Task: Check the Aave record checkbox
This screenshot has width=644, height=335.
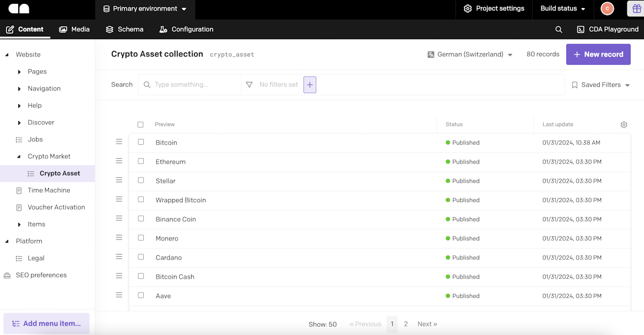Action: coord(141,295)
